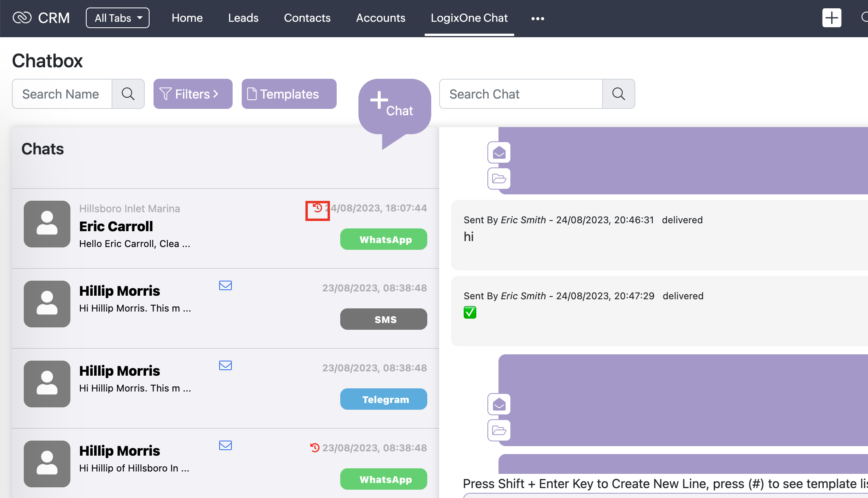Click the CRM logo icon
The width and height of the screenshot is (868, 498).
(22, 18)
